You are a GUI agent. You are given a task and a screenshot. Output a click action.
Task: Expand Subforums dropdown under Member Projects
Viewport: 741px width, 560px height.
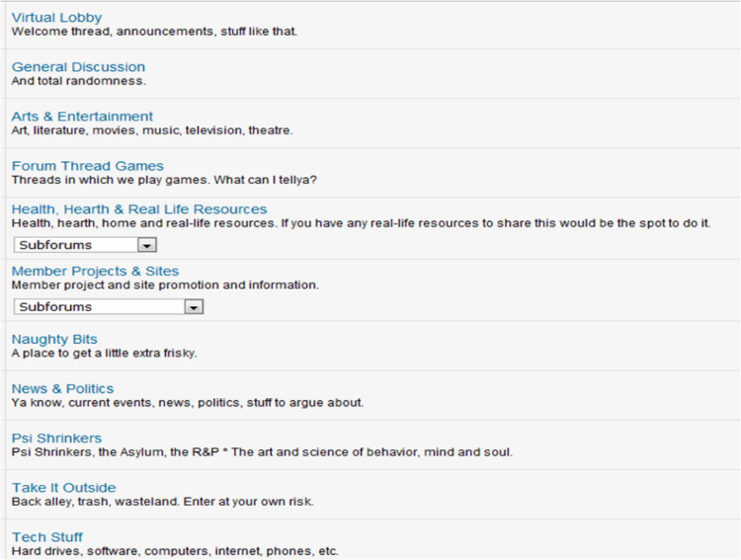tap(109, 307)
